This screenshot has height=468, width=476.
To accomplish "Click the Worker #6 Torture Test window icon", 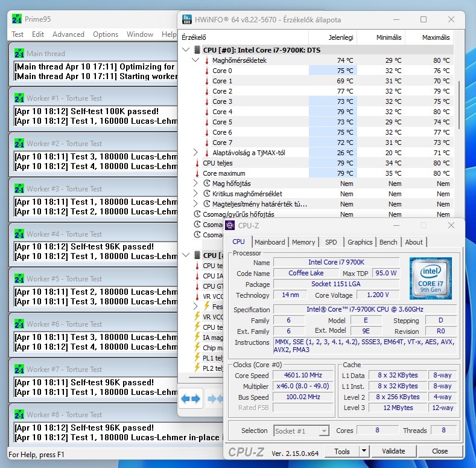I will click(x=19, y=324).
